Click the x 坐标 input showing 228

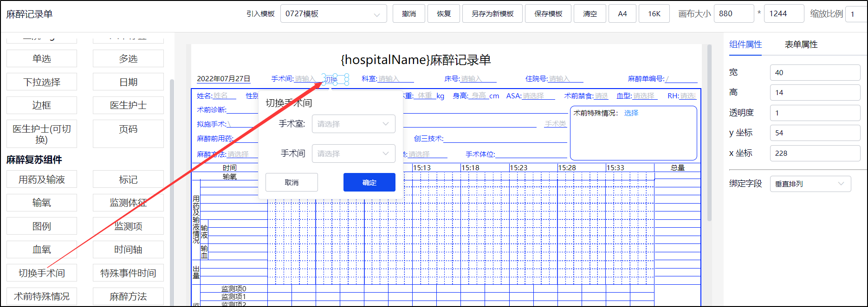[x=815, y=153]
